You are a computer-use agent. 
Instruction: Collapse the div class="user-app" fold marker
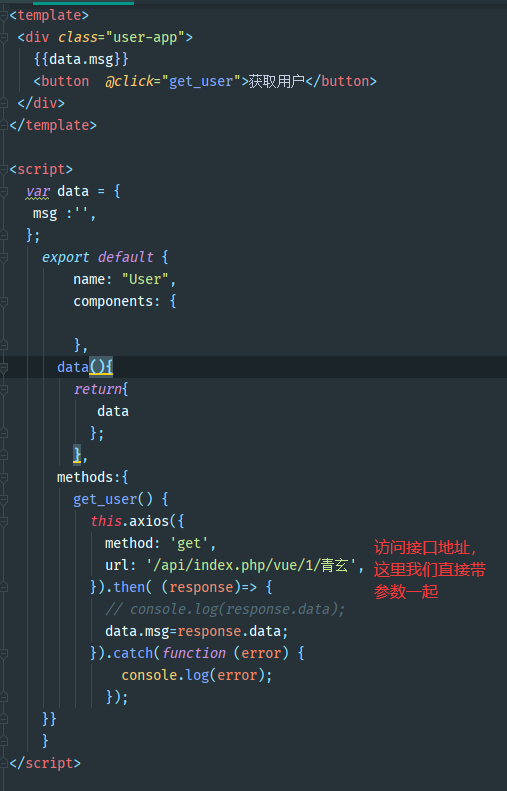pos(4,38)
